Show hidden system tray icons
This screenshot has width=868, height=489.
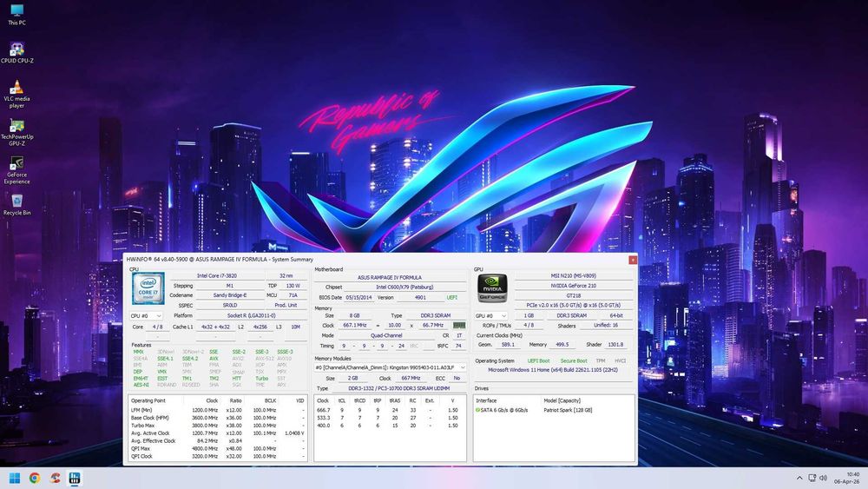(x=799, y=478)
